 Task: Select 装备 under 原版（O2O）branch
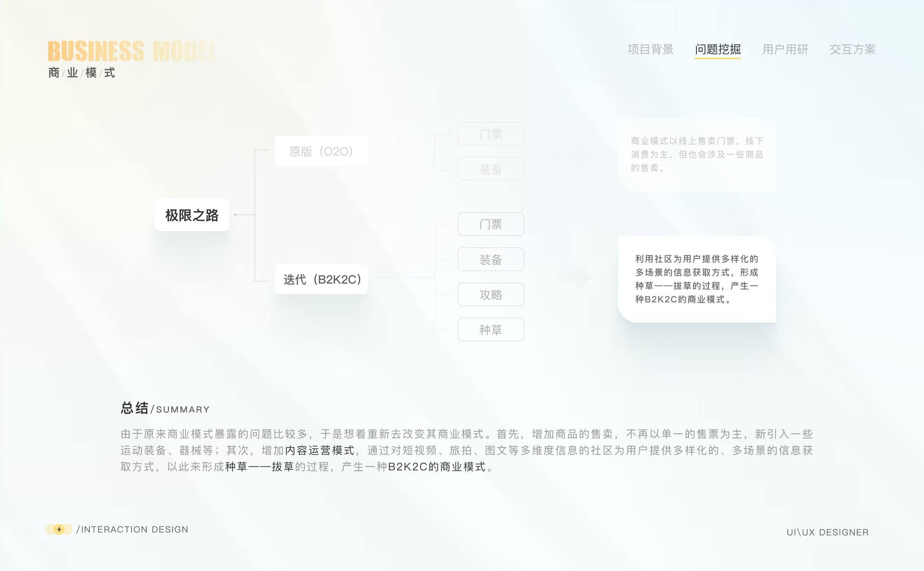click(490, 169)
